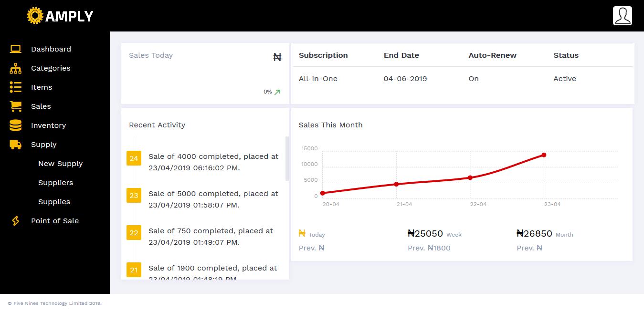
Task: Open the user profile avatar
Action: click(622, 16)
